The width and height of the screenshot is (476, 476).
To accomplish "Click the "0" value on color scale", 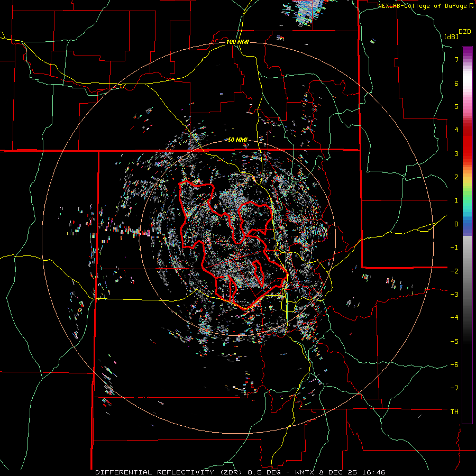I will 456,224.
